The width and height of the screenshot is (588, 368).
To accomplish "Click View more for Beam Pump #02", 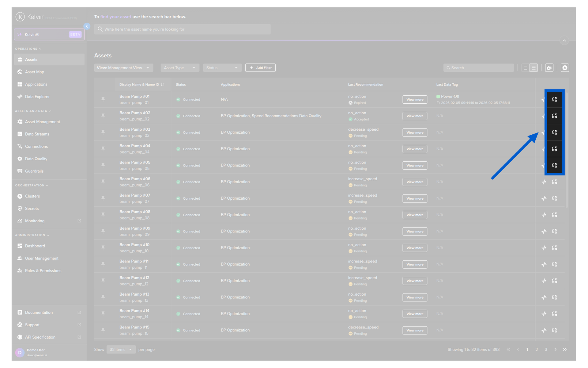I will [x=415, y=116].
